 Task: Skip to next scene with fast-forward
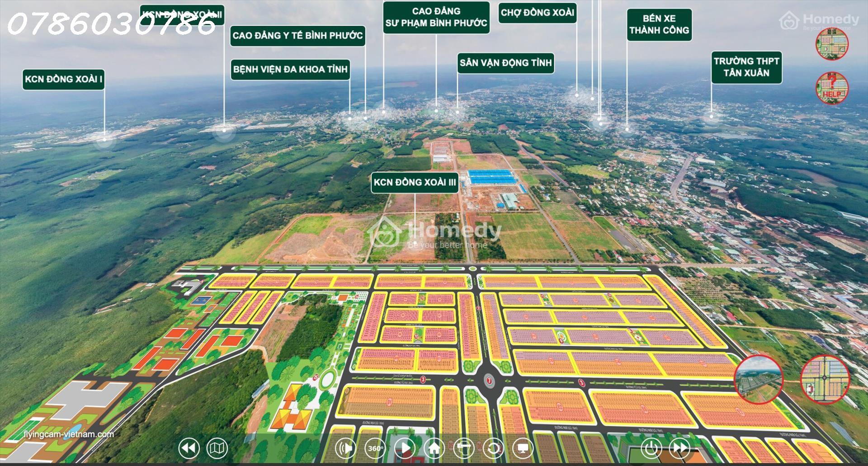tap(679, 448)
